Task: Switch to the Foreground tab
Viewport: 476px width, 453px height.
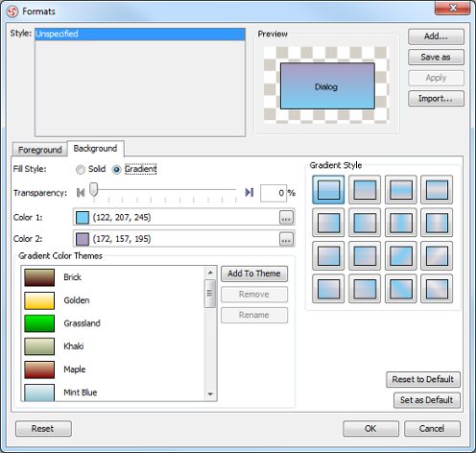Action: click(x=40, y=150)
